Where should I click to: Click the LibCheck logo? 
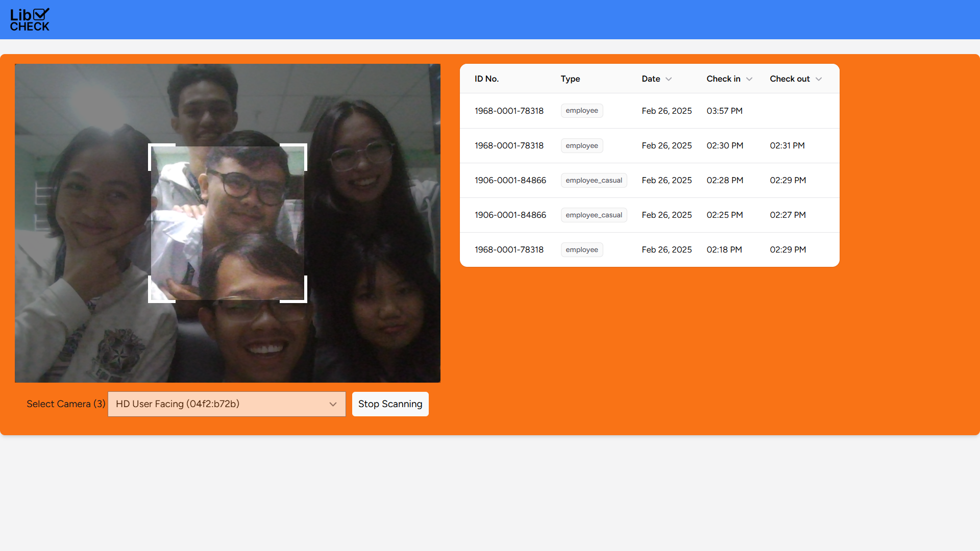pyautogui.click(x=30, y=20)
